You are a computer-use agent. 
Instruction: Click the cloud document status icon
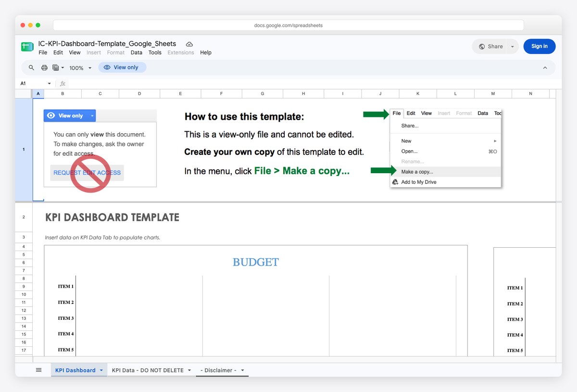[x=189, y=44]
